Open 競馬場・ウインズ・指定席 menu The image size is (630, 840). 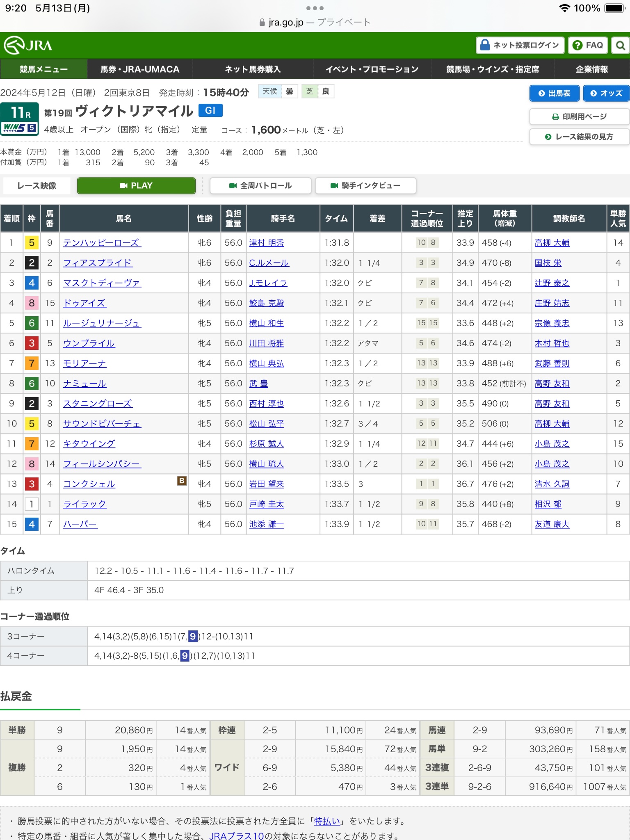[x=493, y=69]
